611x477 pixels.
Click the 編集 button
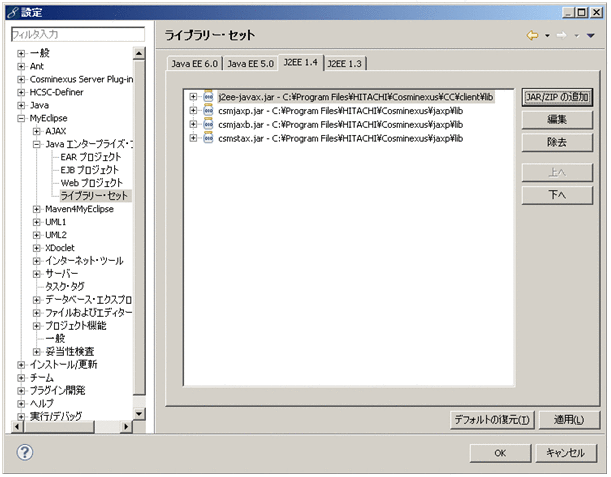pos(557,119)
